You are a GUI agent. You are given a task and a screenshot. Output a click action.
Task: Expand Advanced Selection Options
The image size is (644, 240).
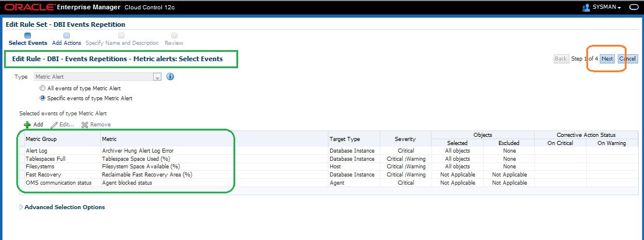[22, 207]
